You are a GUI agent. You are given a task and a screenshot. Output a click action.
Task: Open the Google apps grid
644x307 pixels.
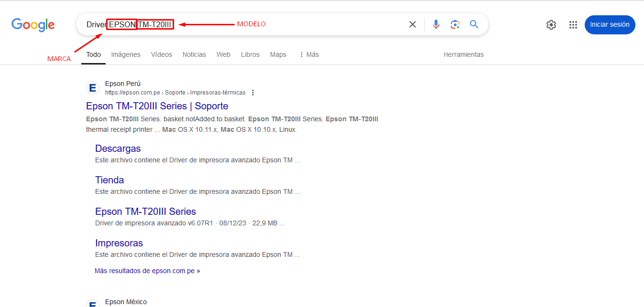point(573,25)
